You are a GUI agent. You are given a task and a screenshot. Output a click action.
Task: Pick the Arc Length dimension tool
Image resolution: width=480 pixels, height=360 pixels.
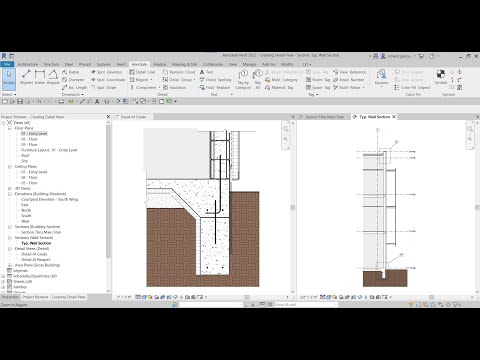point(75,87)
